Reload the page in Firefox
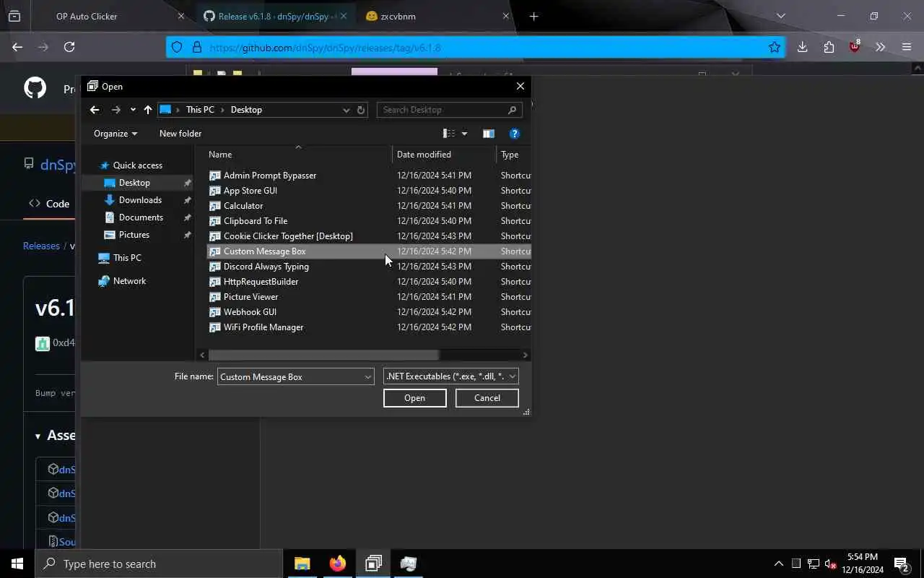This screenshot has width=924, height=578. coord(69,47)
